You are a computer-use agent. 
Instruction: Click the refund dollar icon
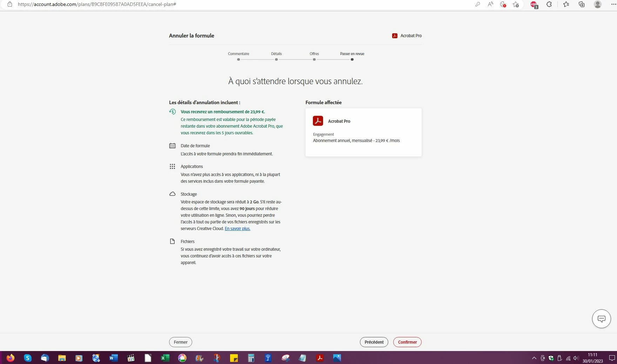coord(172,112)
